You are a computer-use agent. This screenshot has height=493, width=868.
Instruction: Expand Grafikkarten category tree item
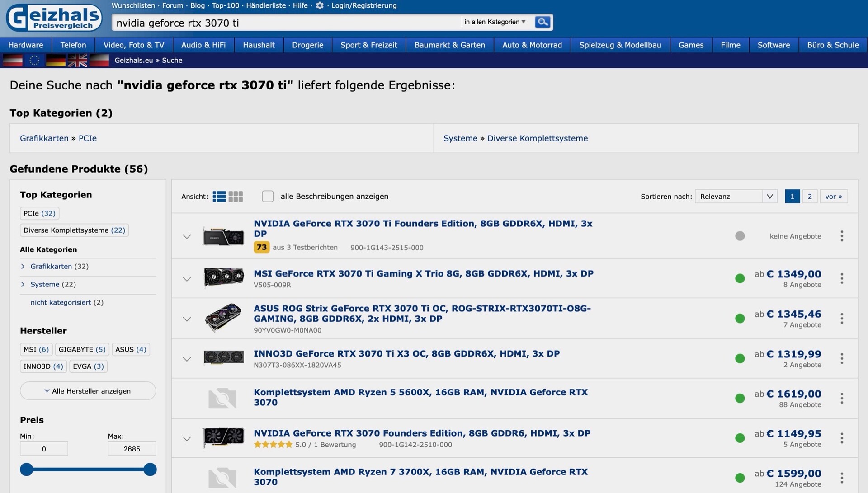[x=23, y=267]
